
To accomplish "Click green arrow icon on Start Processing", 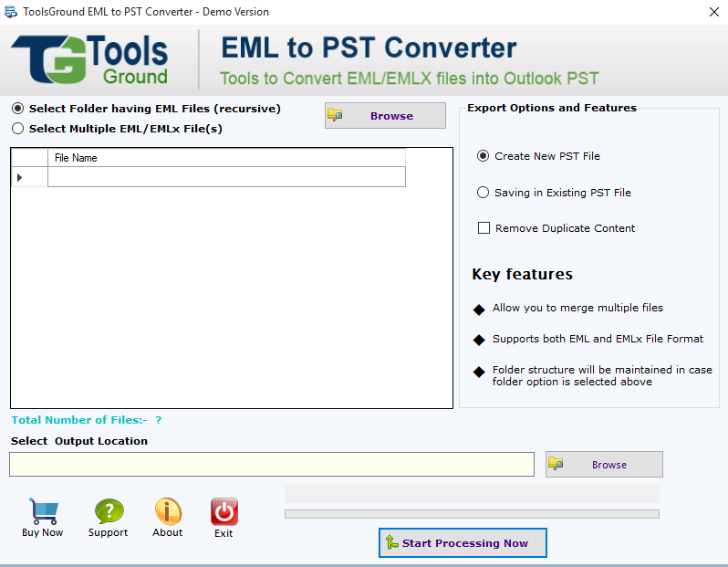I will [391, 542].
